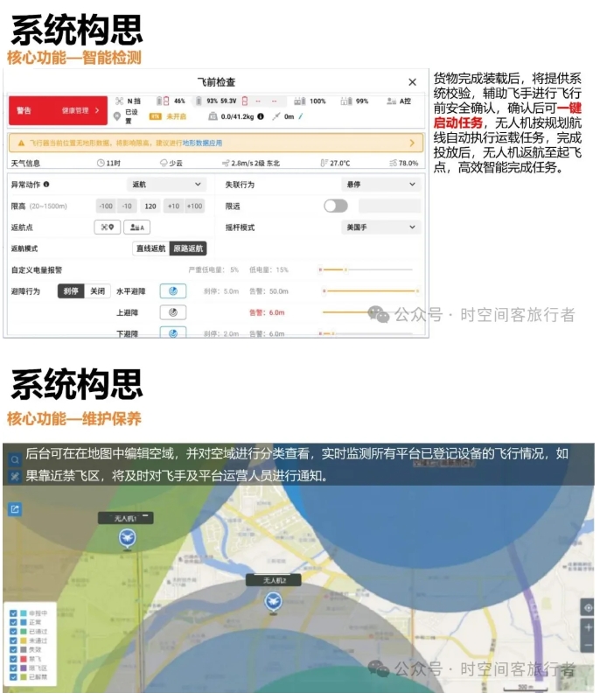
Task: Zoom in the map with plus
Action: pyautogui.click(x=588, y=627)
